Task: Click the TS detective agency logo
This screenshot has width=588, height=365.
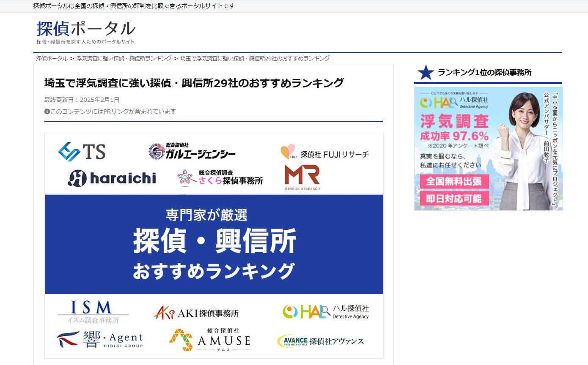Action: coord(82,151)
